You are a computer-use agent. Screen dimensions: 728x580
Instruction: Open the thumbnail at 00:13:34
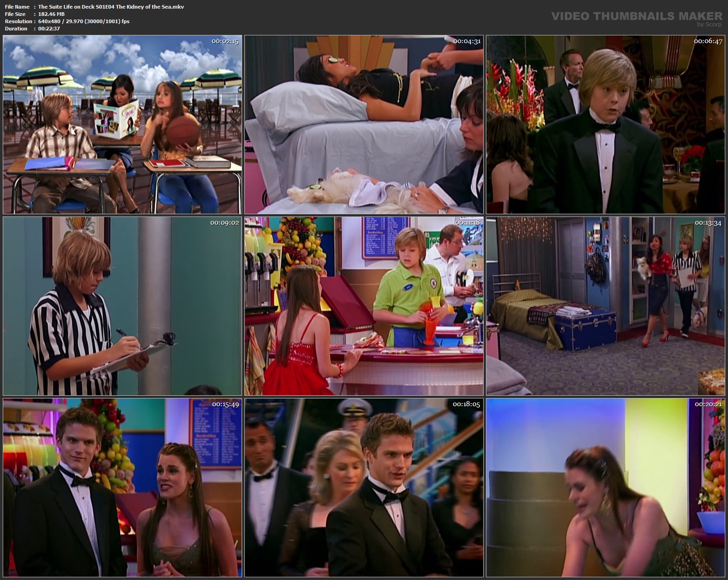[x=605, y=306]
